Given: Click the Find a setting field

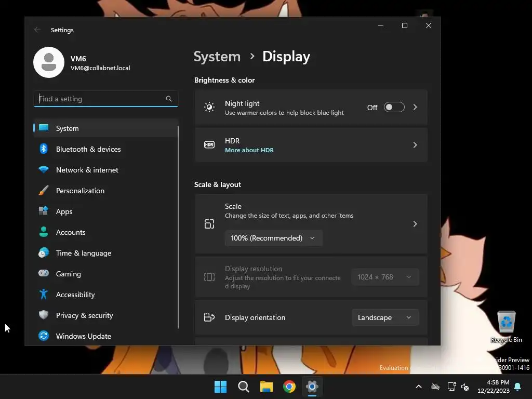Looking at the screenshot, I should point(106,99).
